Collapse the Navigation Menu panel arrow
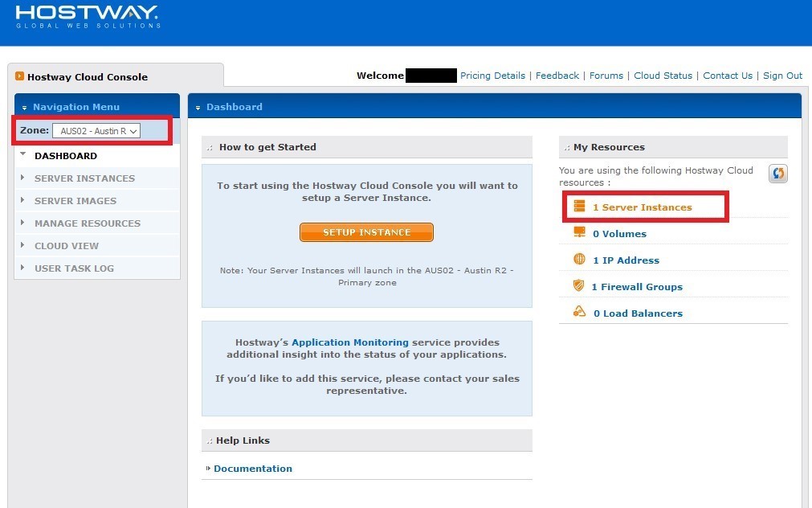Image resolution: width=812 pixels, height=508 pixels. tap(24, 107)
